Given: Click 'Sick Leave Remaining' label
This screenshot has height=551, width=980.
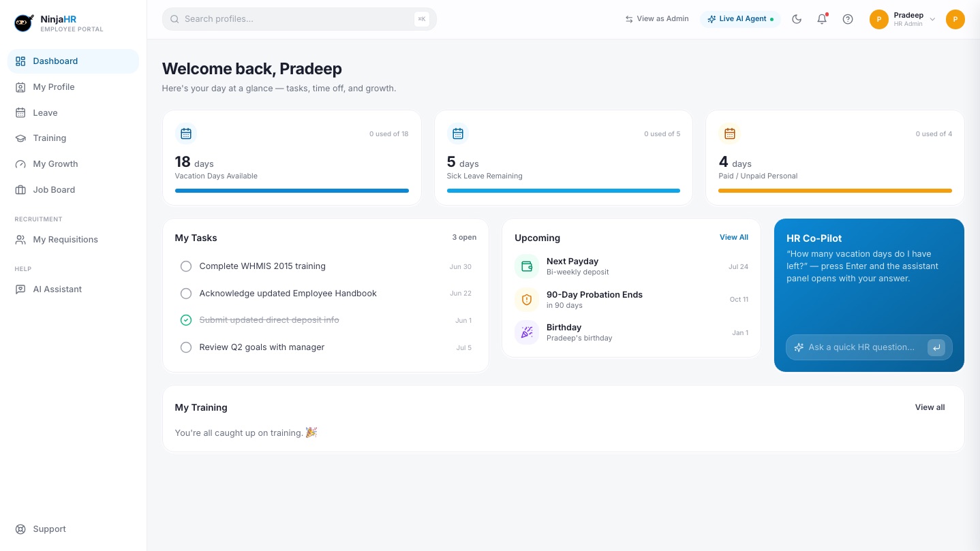Looking at the screenshot, I should pyautogui.click(x=485, y=176).
